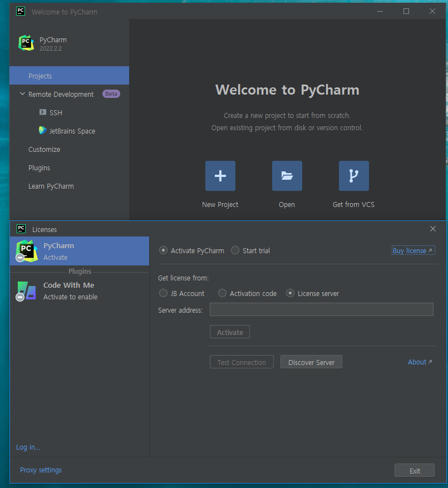448x488 pixels.
Task: Focus the Server address input field
Action: coord(322,309)
